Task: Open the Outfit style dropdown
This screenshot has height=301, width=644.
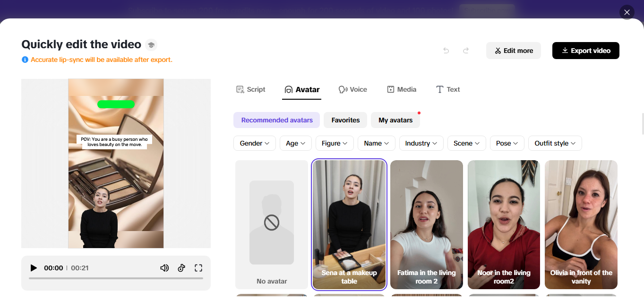Action: tap(555, 143)
